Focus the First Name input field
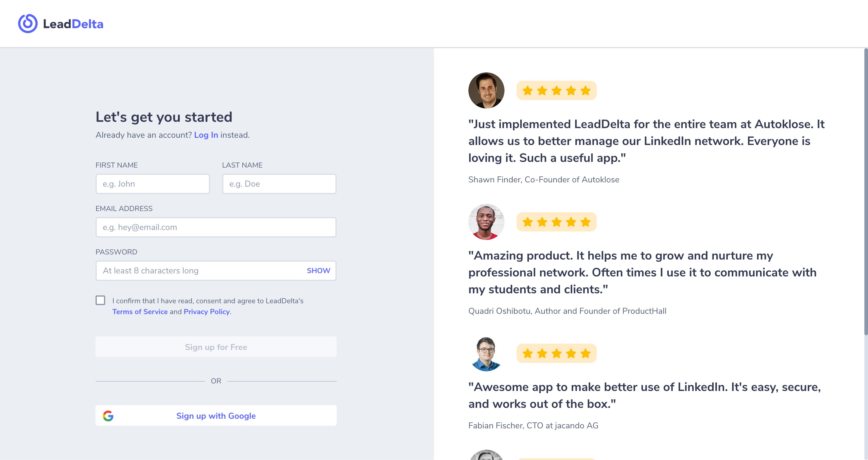This screenshot has width=868, height=460. [x=153, y=184]
